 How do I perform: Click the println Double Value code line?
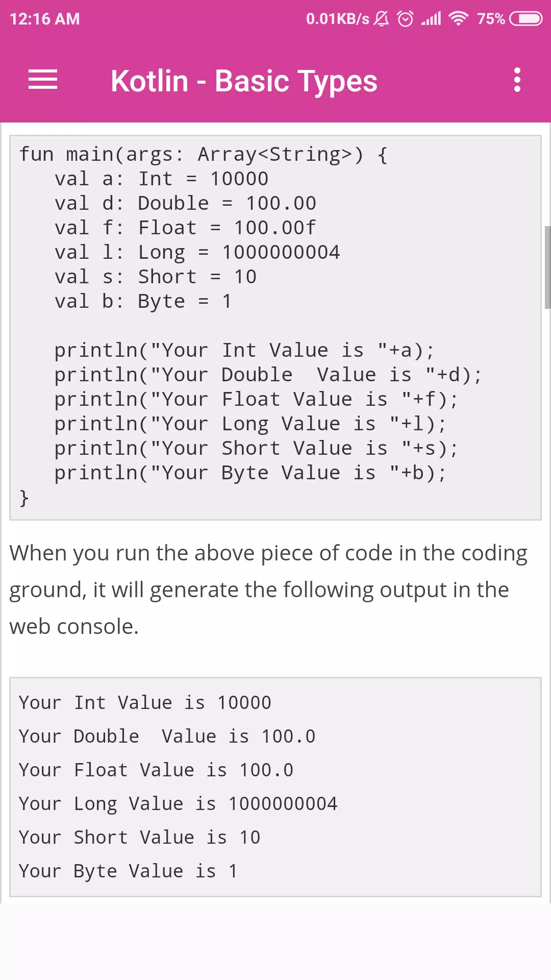pyautogui.click(x=268, y=375)
